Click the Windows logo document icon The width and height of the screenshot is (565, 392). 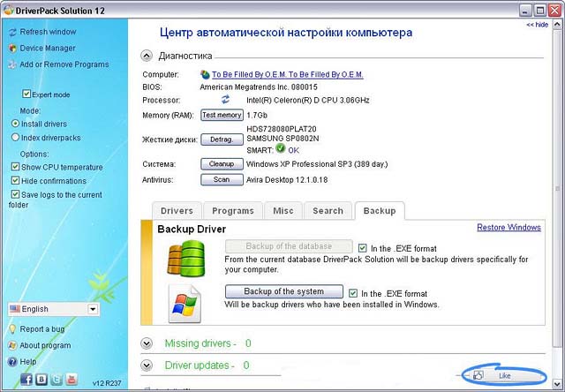coord(185,304)
